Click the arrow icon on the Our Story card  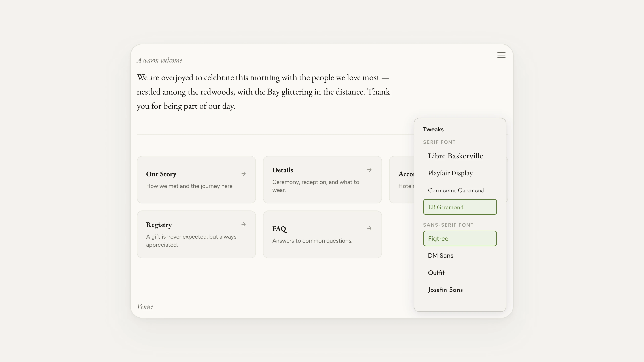tap(244, 174)
